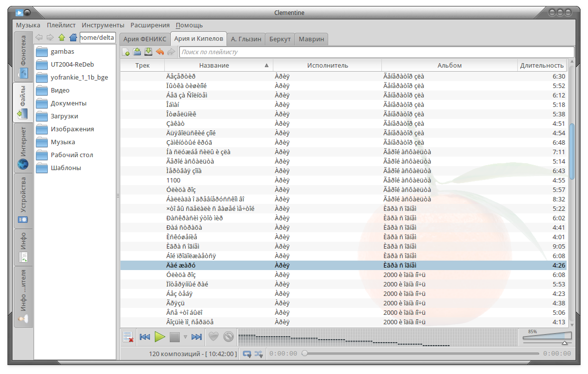The width and height of the screenshot is (588, 374).
Task: Select the Шаблоны folder
Action: click(75, 168)
